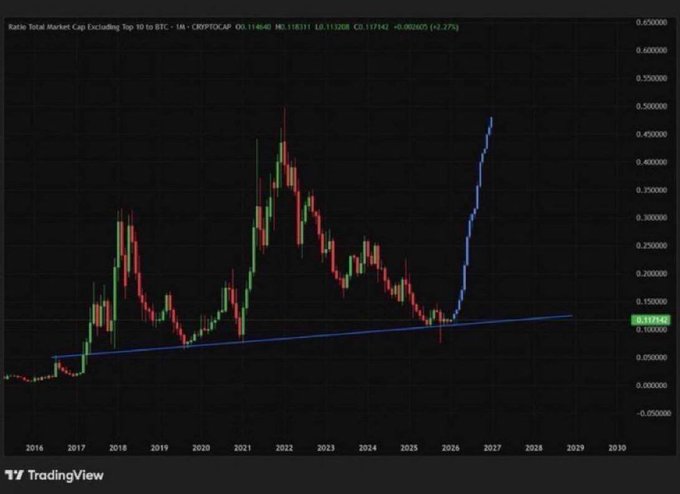Click price axis label -0.050000
Viewport: 680px width, 494px height.
653,413
